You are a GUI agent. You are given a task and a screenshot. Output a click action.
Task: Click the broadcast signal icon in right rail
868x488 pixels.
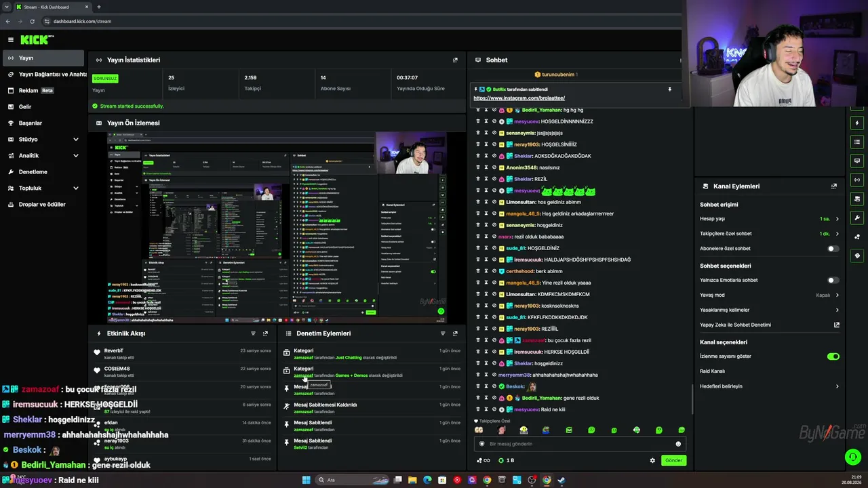857,180
